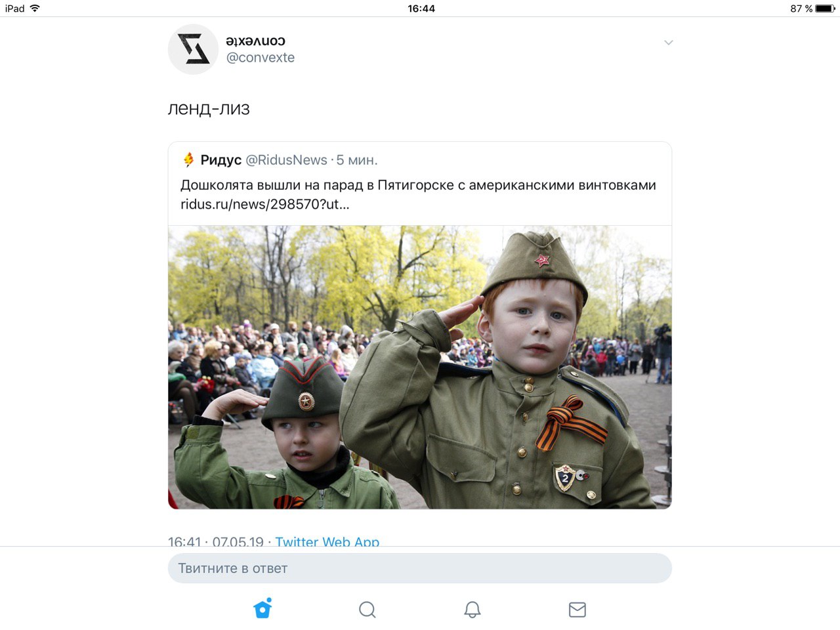The height and width of the screenshot is (630, 840).
Task: Tap the convexte profile avatar
Action: 193,49
